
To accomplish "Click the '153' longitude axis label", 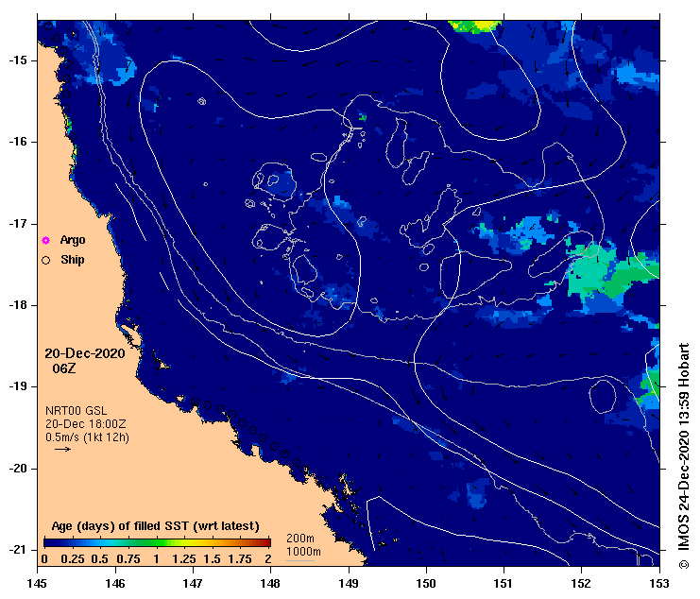I will (x=659, y=583).
